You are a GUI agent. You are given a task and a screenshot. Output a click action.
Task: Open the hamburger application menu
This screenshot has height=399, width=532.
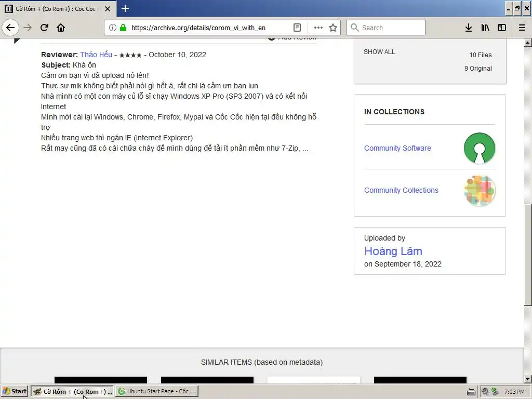coord(522,28)
